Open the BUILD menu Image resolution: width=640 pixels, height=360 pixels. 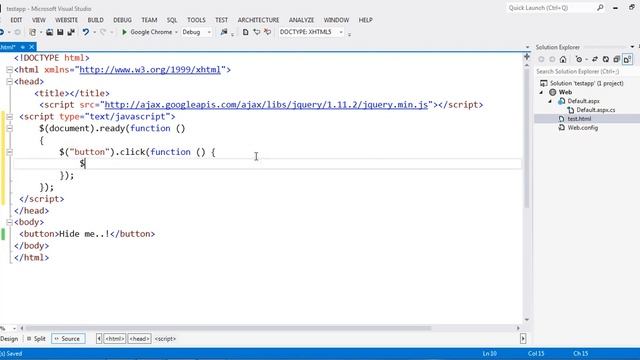coord(96,20)
